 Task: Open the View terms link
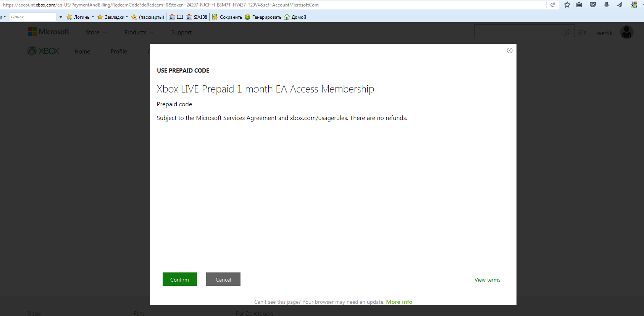487,280
